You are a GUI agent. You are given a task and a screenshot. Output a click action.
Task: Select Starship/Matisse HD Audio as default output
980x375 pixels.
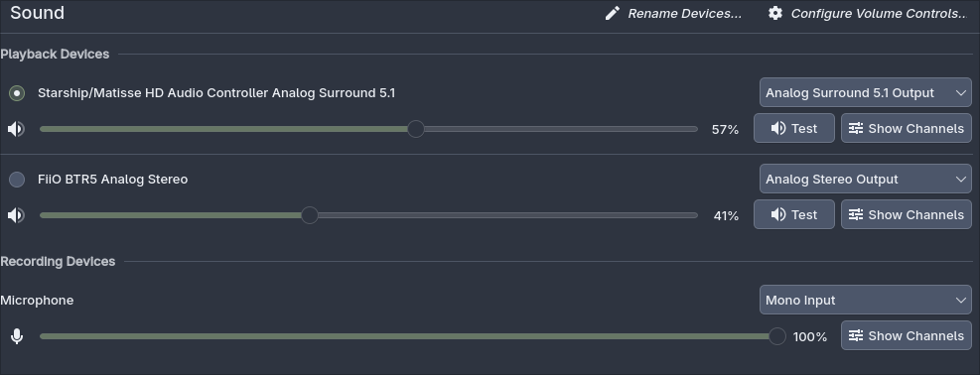coord(17,93)
